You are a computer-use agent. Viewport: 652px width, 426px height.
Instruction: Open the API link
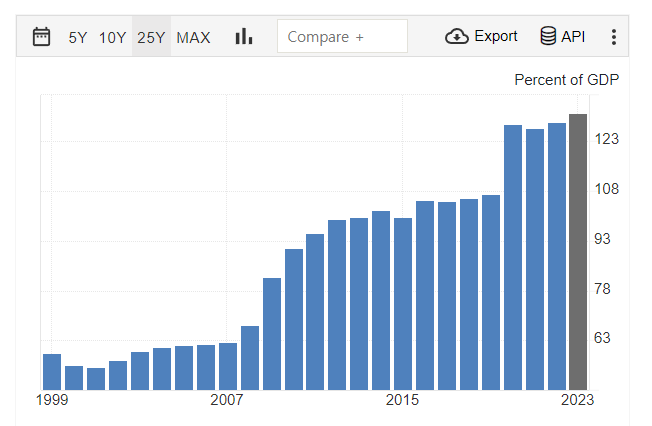tap(563, 36)
